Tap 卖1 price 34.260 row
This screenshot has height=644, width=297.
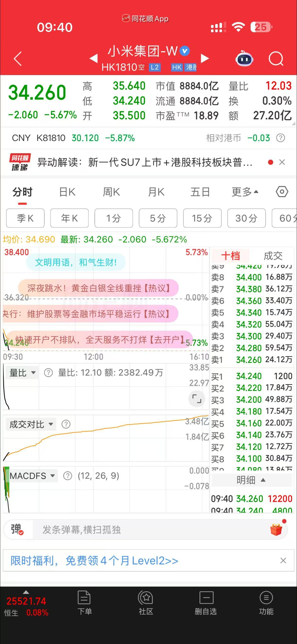click(252, 359)
